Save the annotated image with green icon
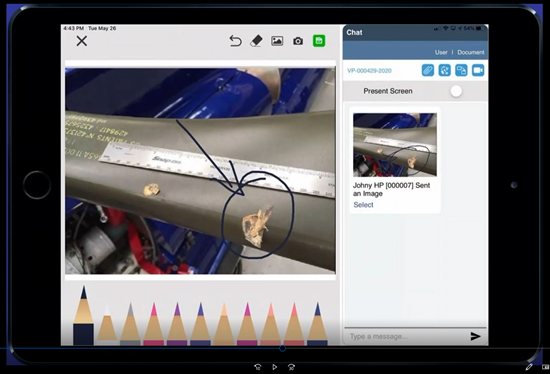Screen dimensions: 550x374 pyautogui.click(x=319, y=41)
